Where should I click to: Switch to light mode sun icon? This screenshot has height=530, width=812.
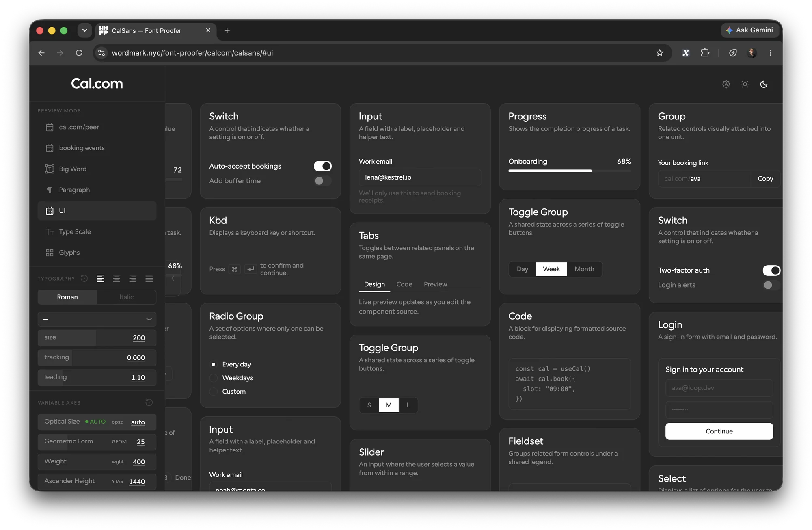[745, 84]
